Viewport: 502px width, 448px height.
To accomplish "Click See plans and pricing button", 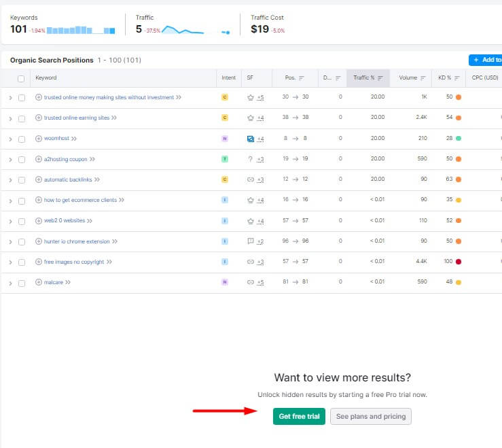I will 371,416.
